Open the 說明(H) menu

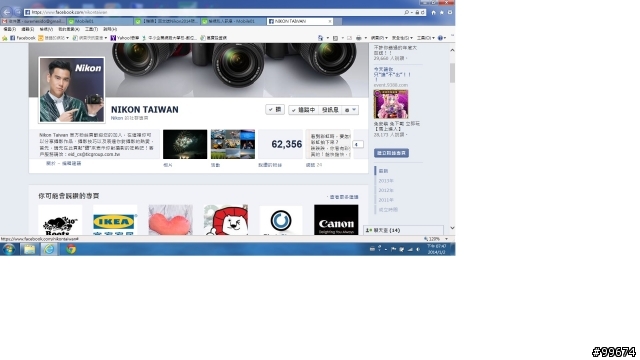tap(110, 29)
